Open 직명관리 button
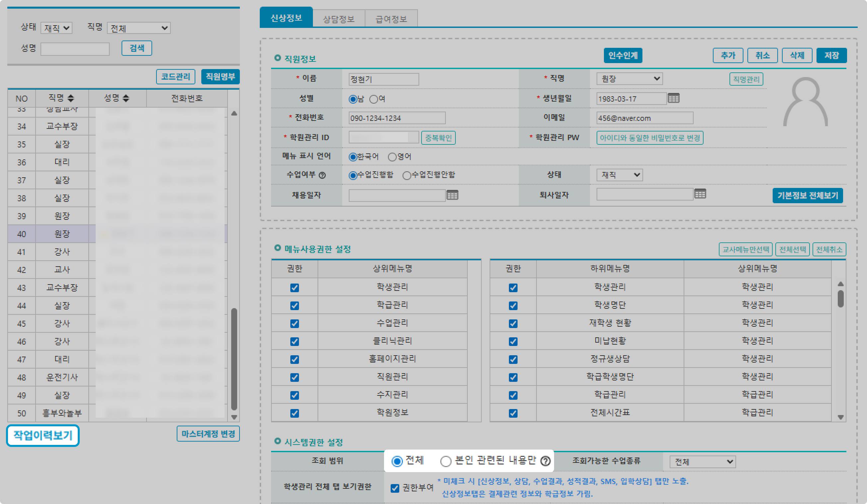This screenshot has width=867, height=504. coord(746,79)
